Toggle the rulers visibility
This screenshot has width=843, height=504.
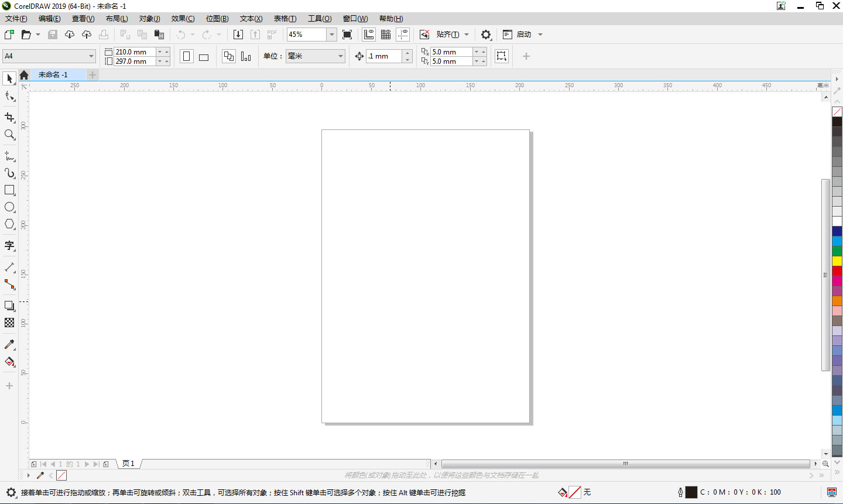coord(368,34)
